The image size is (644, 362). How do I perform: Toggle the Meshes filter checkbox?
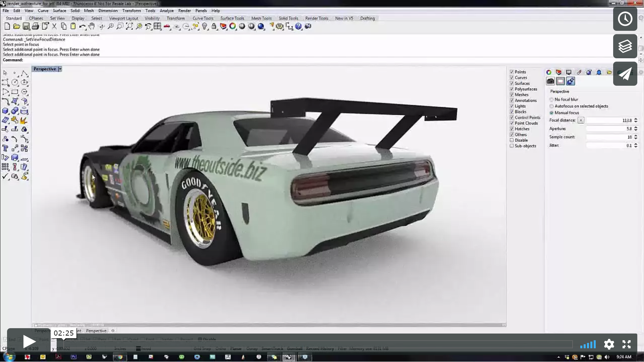(512, 94)
